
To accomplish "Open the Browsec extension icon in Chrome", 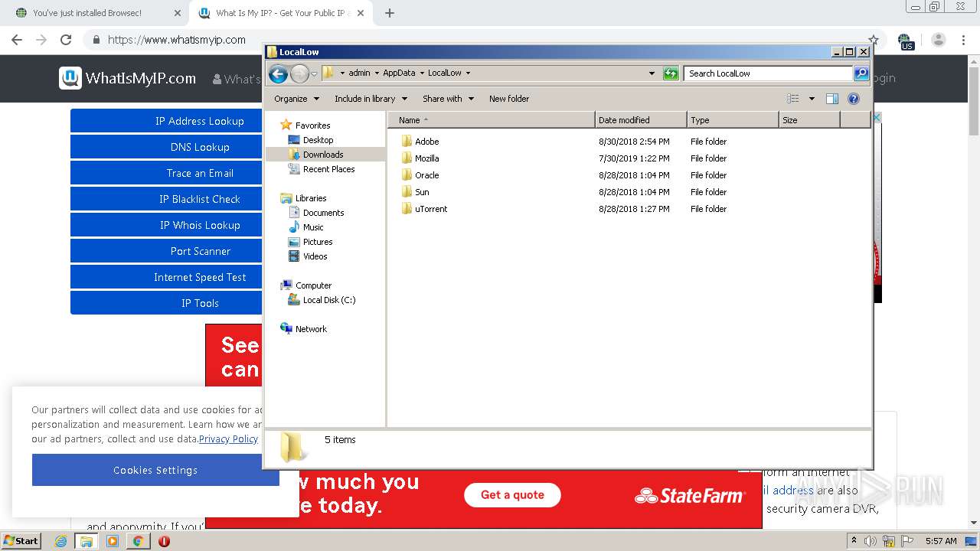I will tap(906, 41).
